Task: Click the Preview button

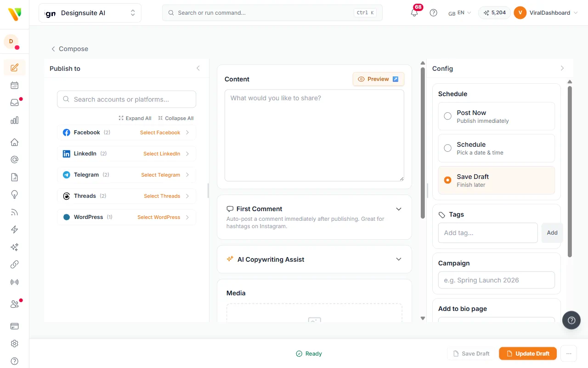Action: 379,79
